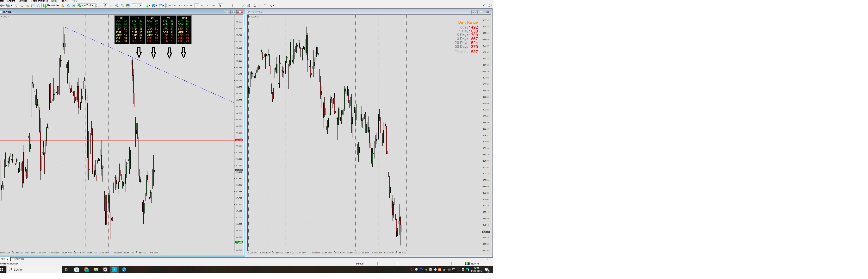The height and width of the screenshot is (279, 868).
Task: Click the red horizontal line price label
Action: point(238,140)
